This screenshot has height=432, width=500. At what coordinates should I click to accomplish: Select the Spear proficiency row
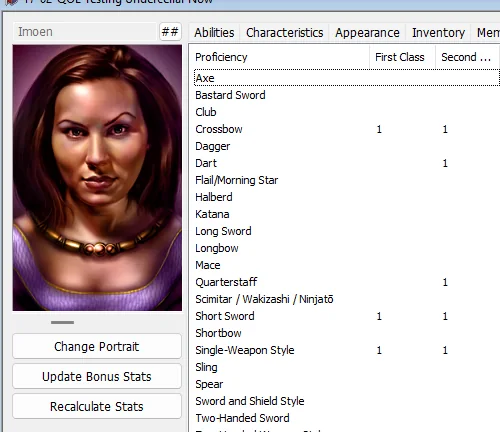coord(347,384)
